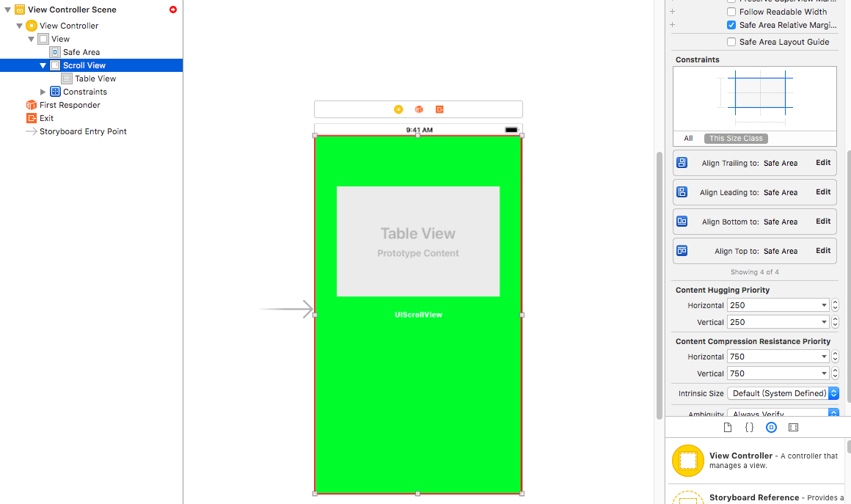Select Table View in the document outline
The width and height of the screenshot is (851, 504).
point(95,78)
